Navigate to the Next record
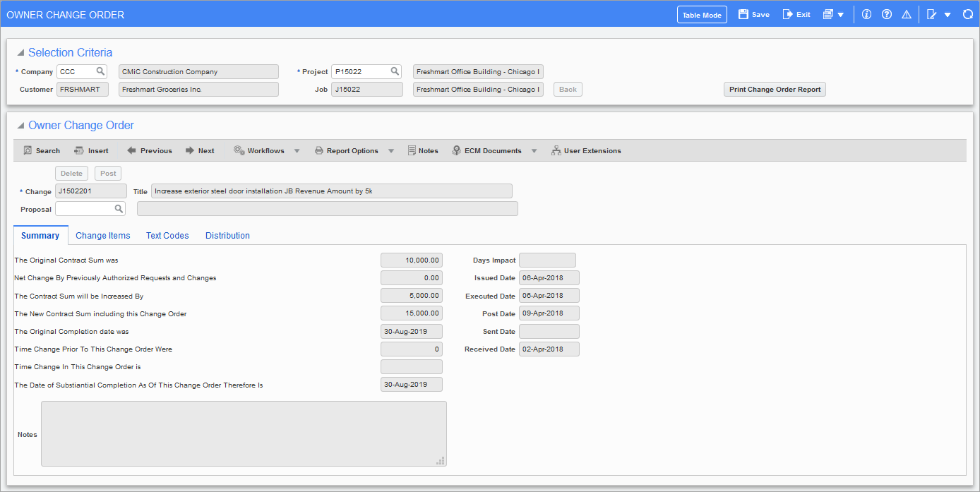 pyautogui.click(x=199, y=150)
